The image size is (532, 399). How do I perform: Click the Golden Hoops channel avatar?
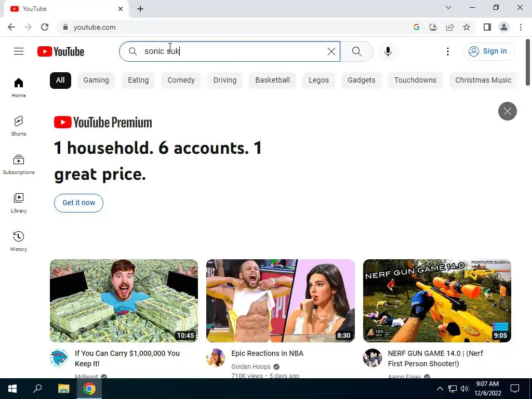click(216, 358)
